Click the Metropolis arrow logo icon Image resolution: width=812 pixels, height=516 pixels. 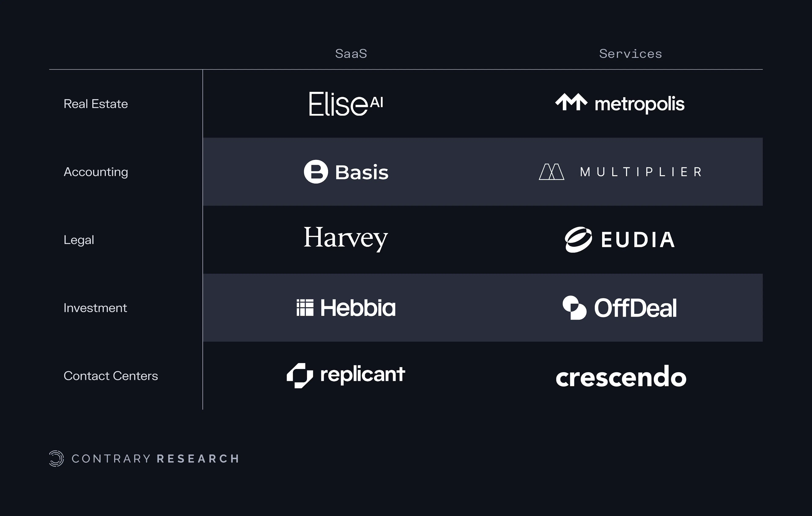point(571,102)
